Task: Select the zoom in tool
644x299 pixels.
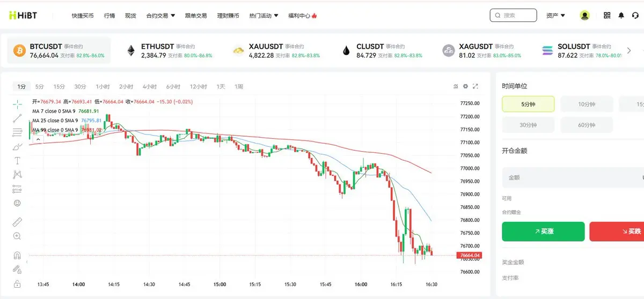Action: (17, 236)
